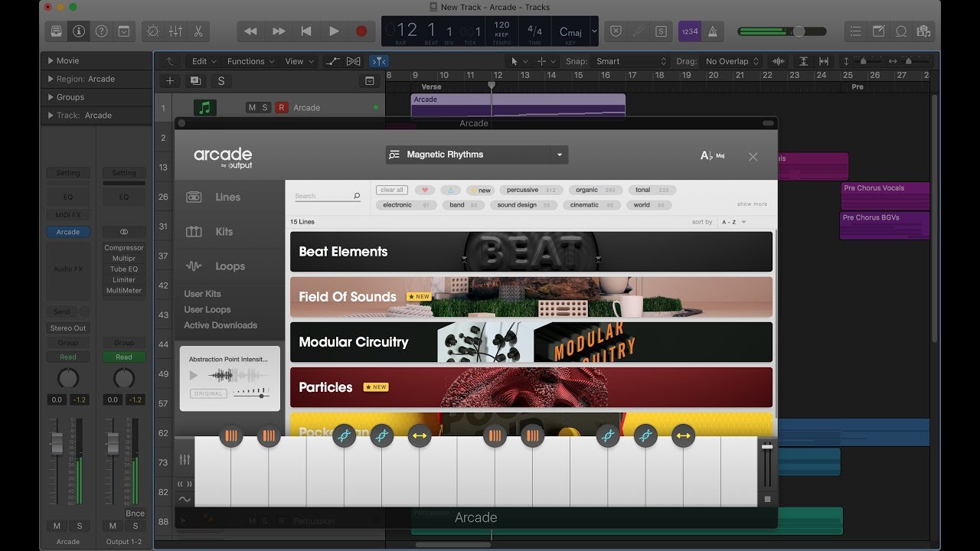Open the Media Browsers icon

[923, 31]
